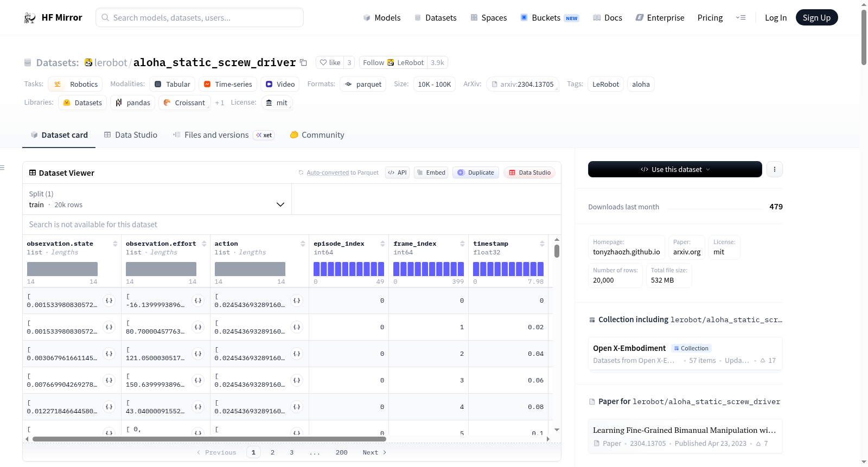This screenshot has height=467, width=868.
Task: Expand the observation.state cell starting 0.012271846644580
Action: pyautogui.click(x=109, y=407)
